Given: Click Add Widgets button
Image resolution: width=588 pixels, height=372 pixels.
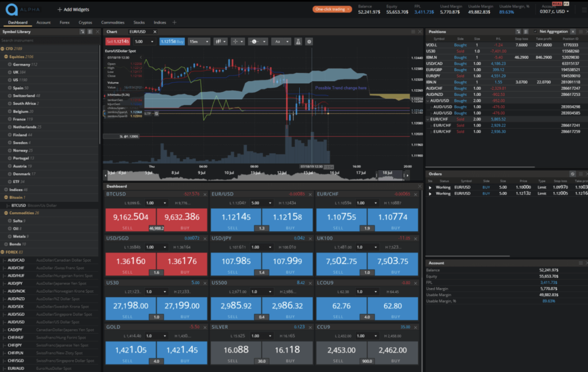Looking at the screenshot, I should [x=73, y=9].
